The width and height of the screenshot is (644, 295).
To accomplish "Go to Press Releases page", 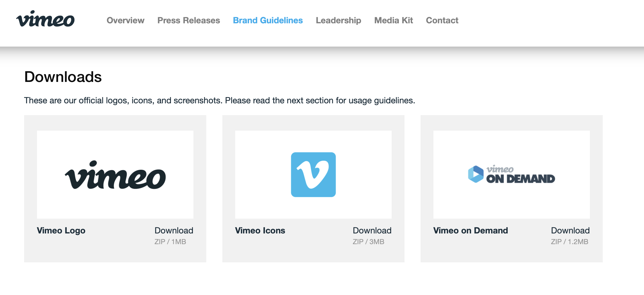I will 189,20.
